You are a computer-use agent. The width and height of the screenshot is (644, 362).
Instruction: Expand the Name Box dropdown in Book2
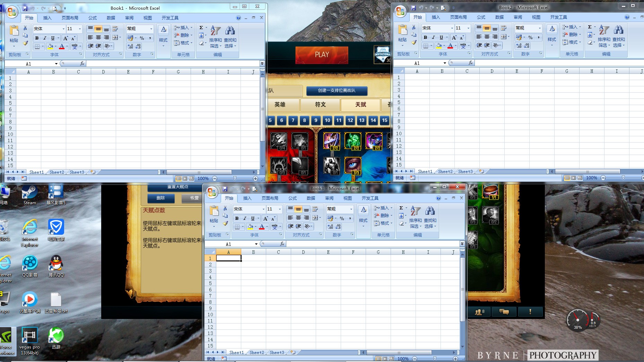445,63
